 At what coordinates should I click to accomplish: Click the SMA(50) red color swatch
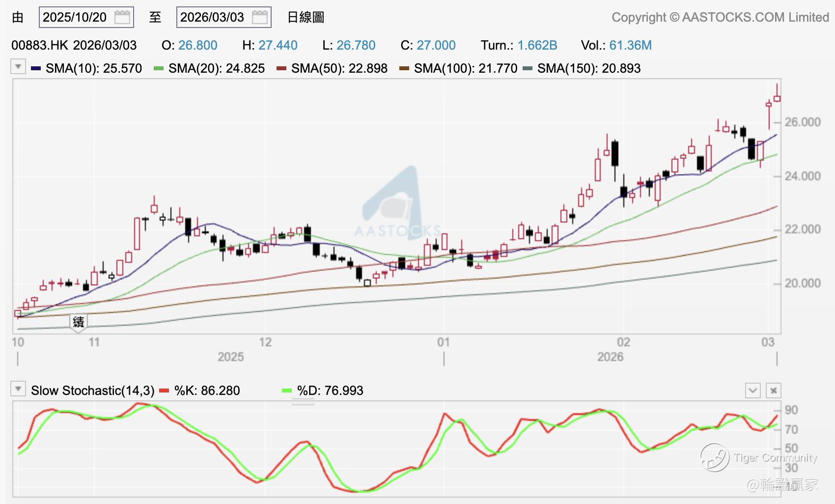[x=281, y=68]
